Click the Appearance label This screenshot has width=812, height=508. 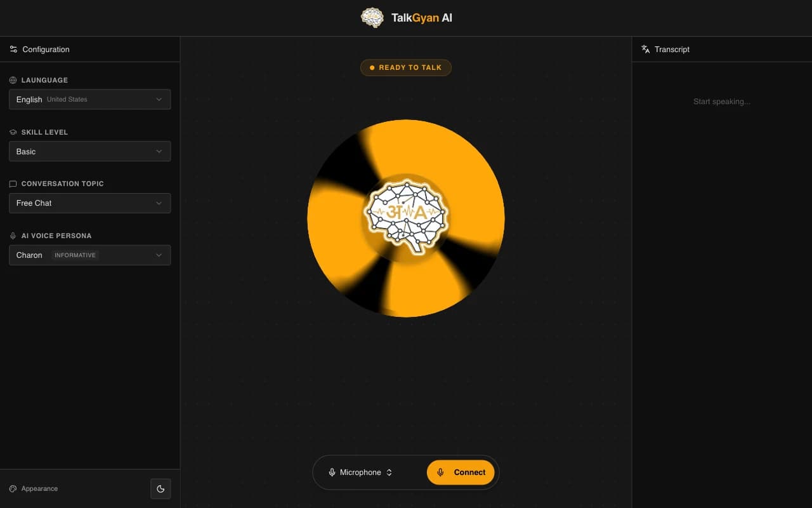39,489
